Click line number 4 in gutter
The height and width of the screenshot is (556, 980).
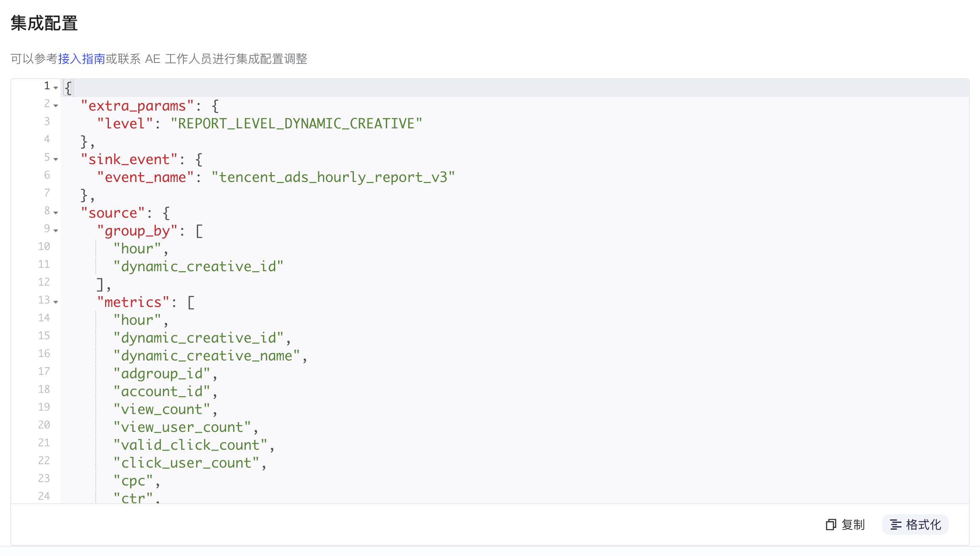(47, 139)
